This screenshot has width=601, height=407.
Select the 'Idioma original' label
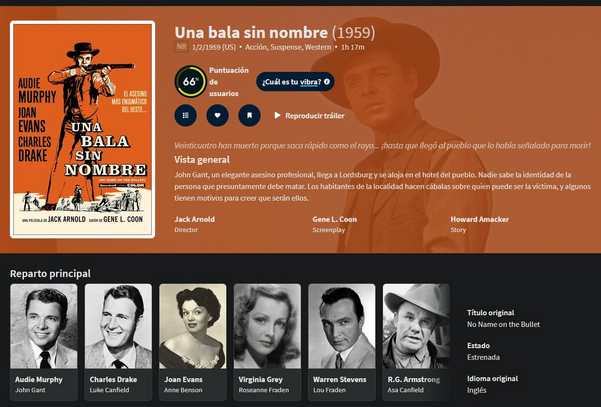492,379
